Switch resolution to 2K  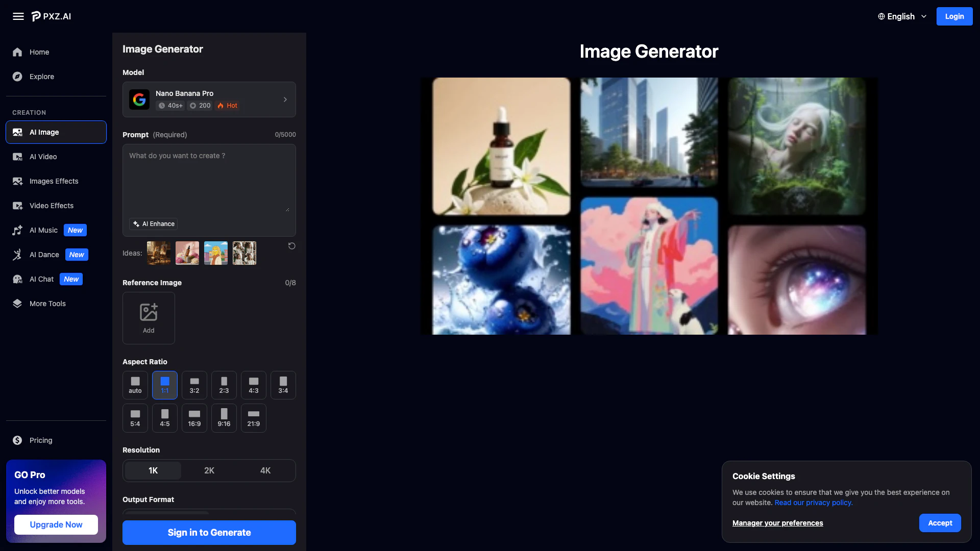click(x=209, y=470)
